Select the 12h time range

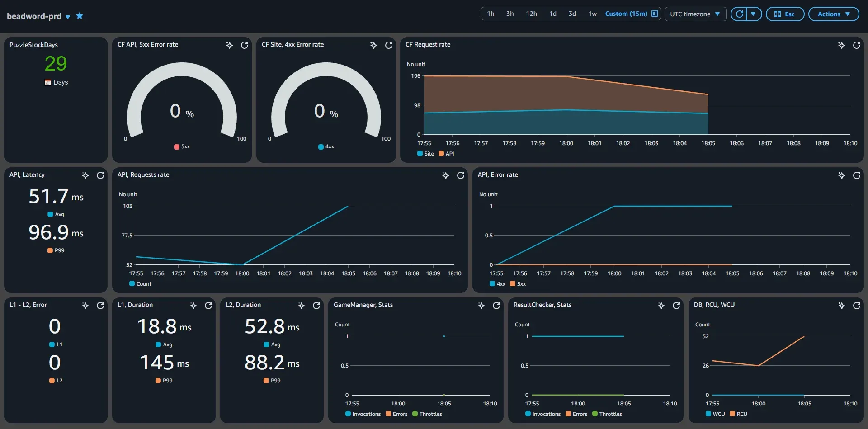(x=531, y=14)
